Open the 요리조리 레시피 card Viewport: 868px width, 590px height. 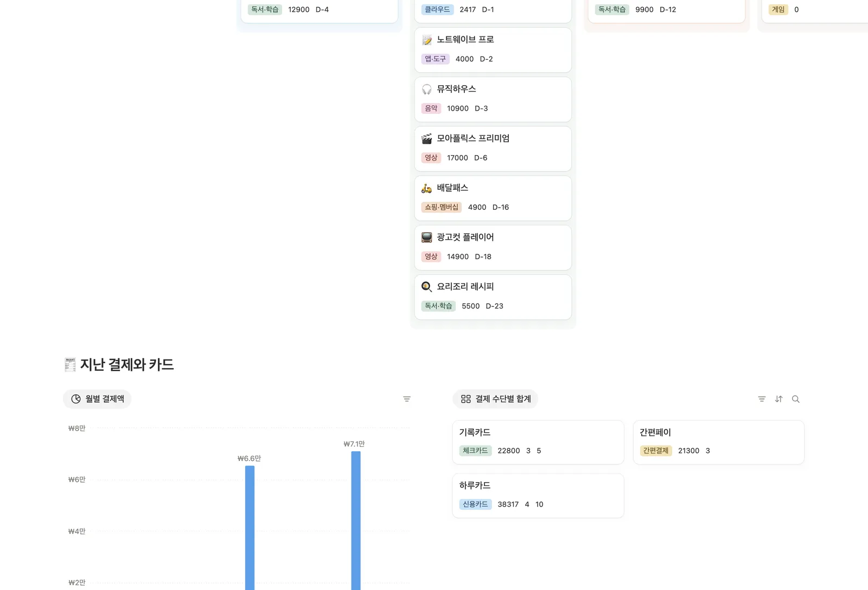click(493, 297)
